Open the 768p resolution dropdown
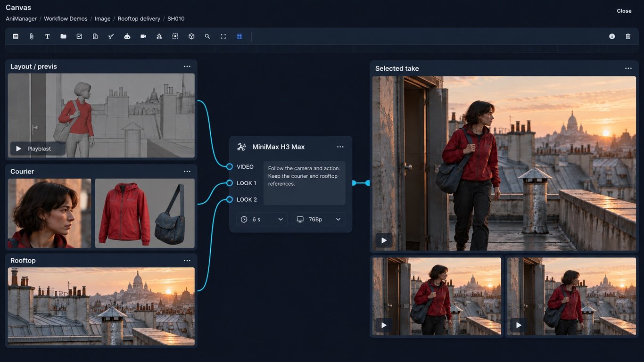Viewport: 644px width, 362px height. tap(319, 219)
